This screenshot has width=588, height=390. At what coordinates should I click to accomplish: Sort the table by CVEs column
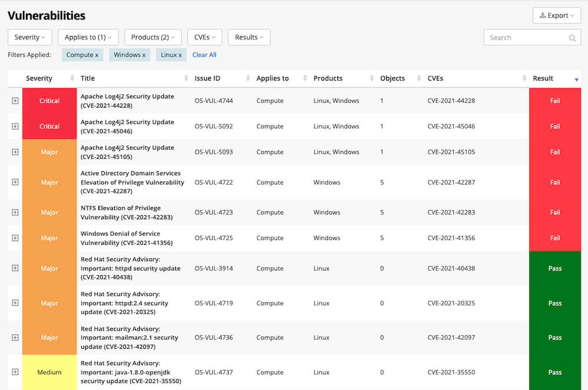tap(526, 78)
